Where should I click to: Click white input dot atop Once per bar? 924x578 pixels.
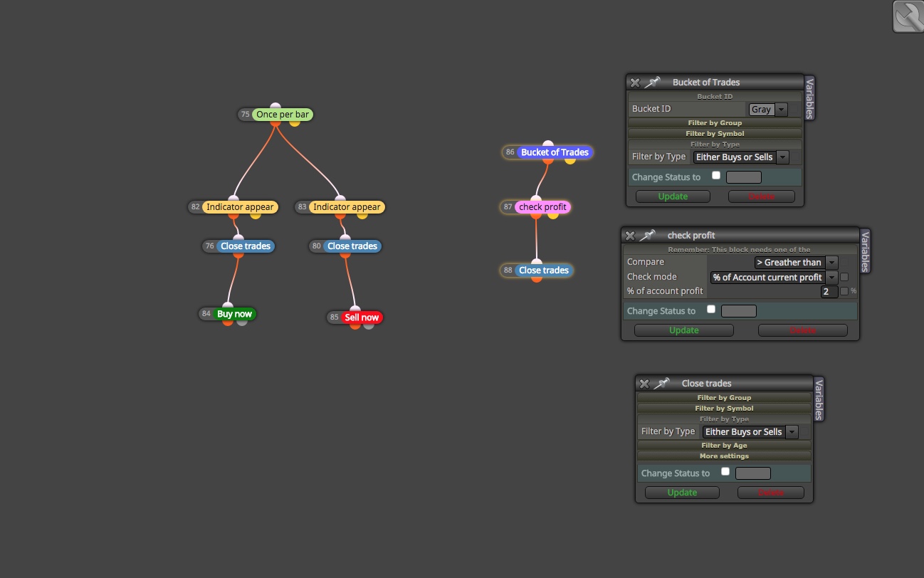click(x=275, y=107)
